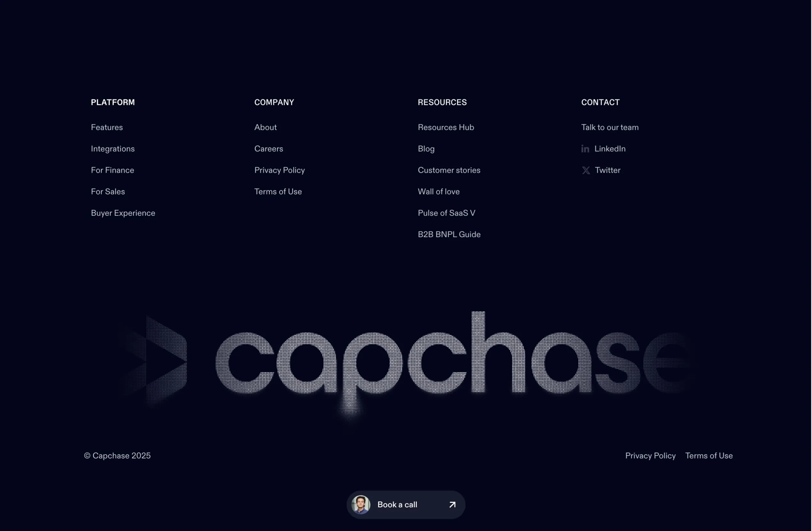
Task: Open Buyer Experience link
Action: click(123, 213)
